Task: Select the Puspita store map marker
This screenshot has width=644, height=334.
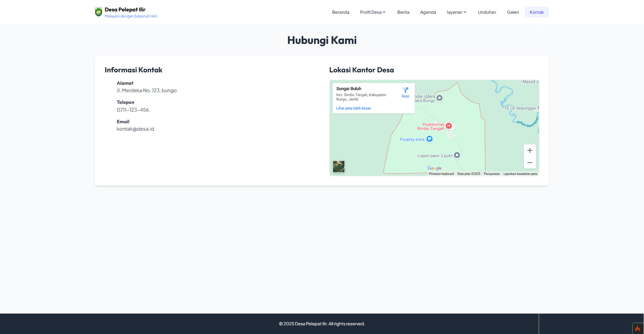Action: pyautogui.click(x=429, y=139)
